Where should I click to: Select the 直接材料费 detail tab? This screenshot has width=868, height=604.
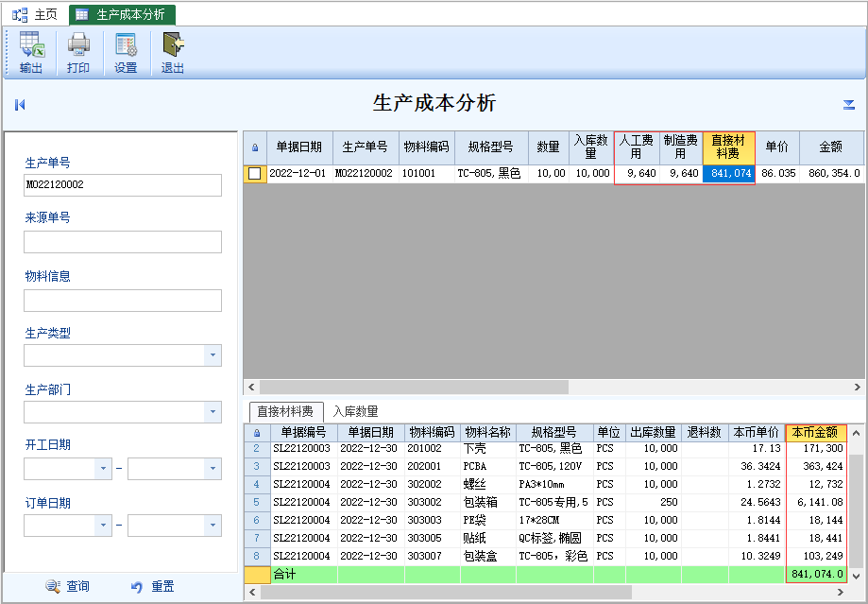[285, 412]
